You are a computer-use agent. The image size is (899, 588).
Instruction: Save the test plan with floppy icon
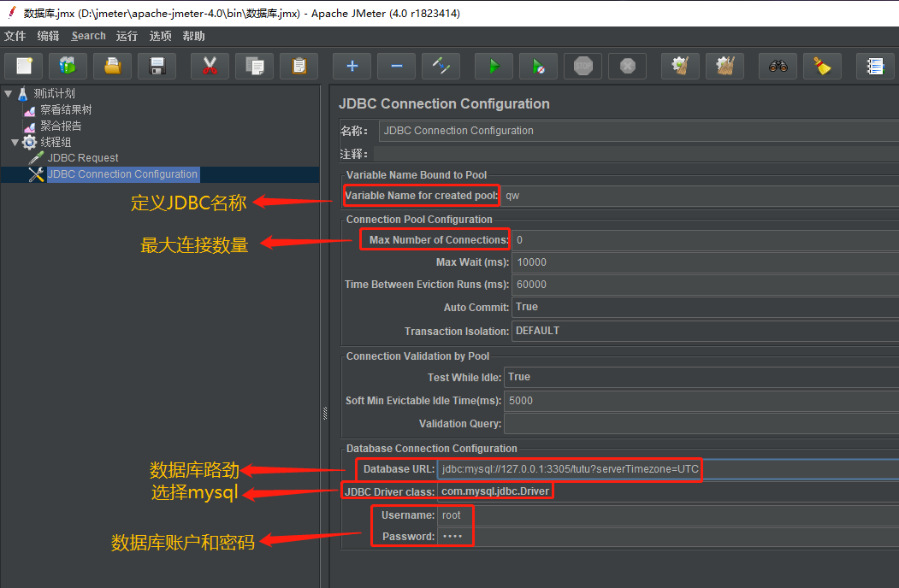pos(157,66)
